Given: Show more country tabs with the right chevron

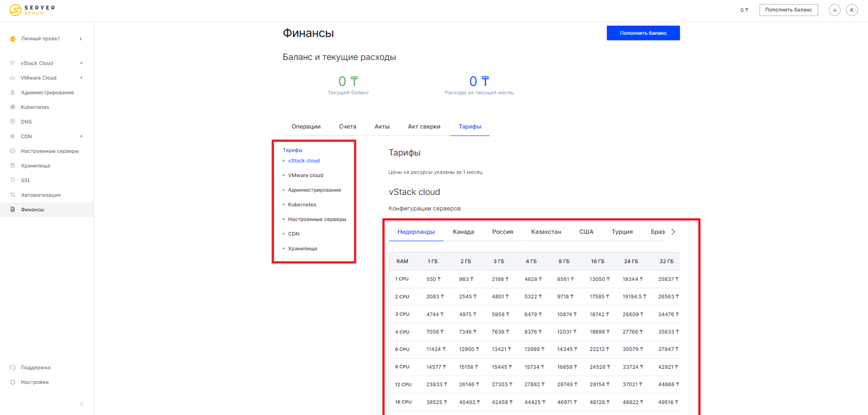Looking at the screenshot, I should 673,232.
